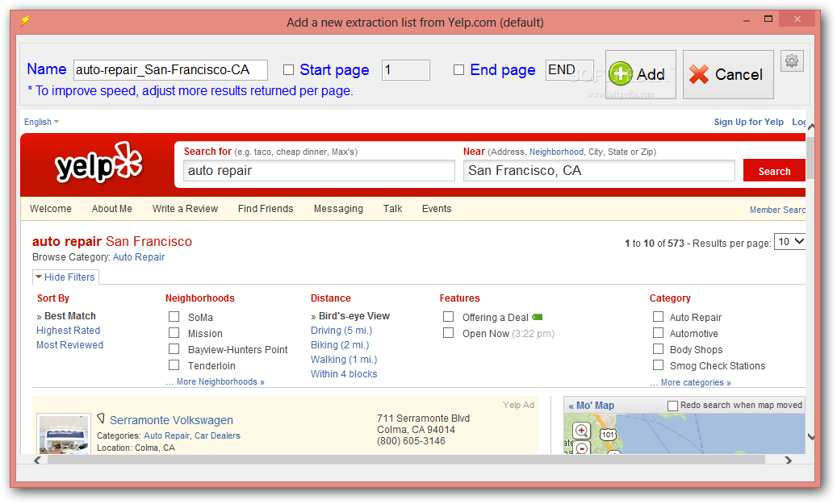The height and width of the screenshot is (504, 837).
Task: Enable the Start page checkbox
Action: click(288, 70)
